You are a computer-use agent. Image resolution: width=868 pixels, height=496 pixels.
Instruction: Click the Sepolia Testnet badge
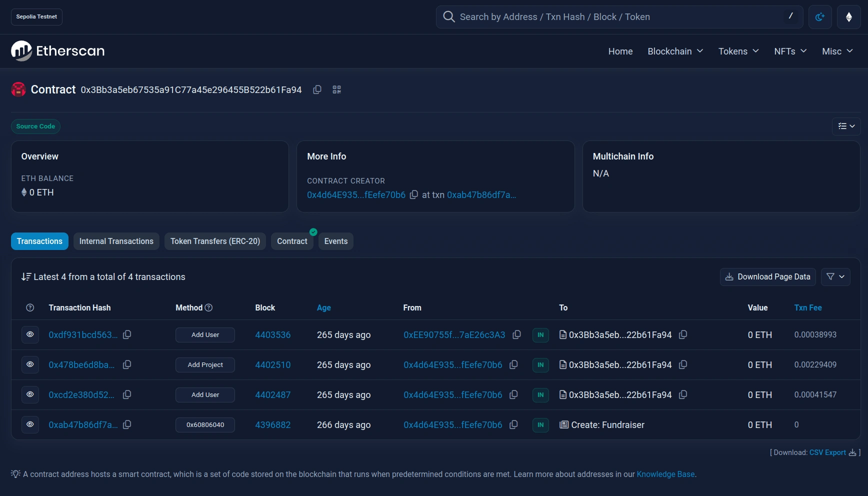tap(36, 17)
